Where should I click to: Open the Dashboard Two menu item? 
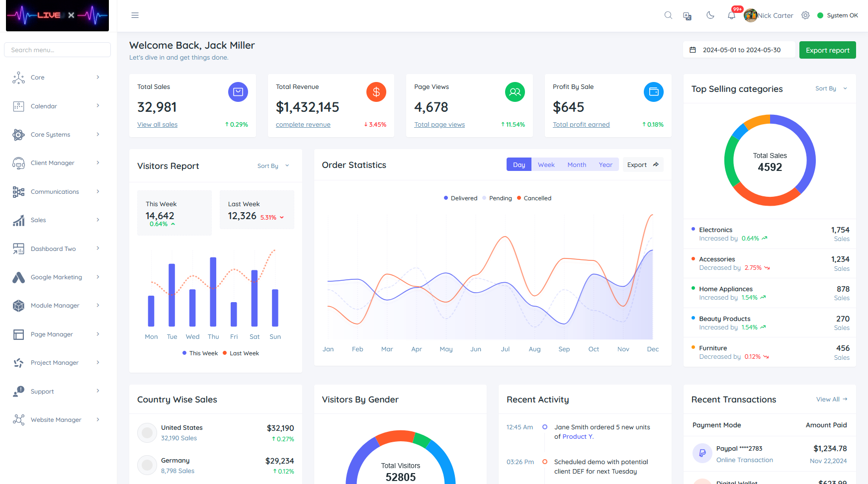point(57,249)
